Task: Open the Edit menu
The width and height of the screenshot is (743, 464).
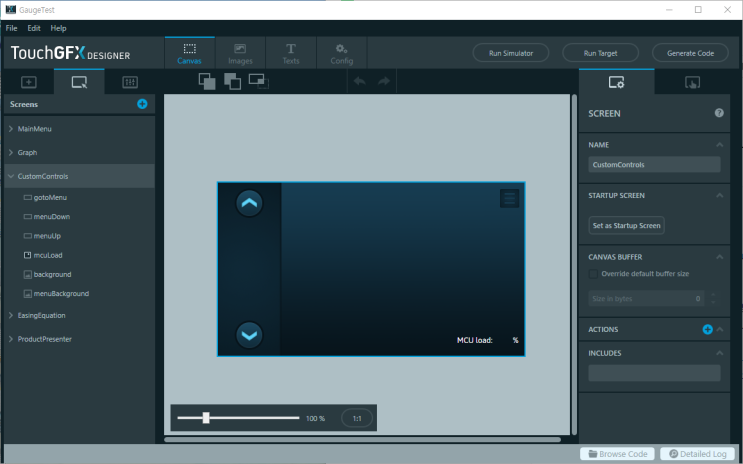Action: (x=34, y=28)
